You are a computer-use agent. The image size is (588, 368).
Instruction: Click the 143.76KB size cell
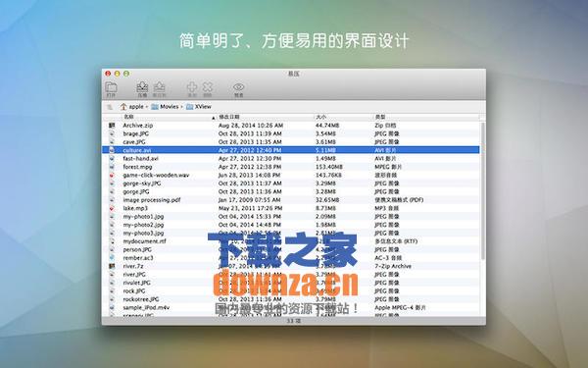(328, 175)
